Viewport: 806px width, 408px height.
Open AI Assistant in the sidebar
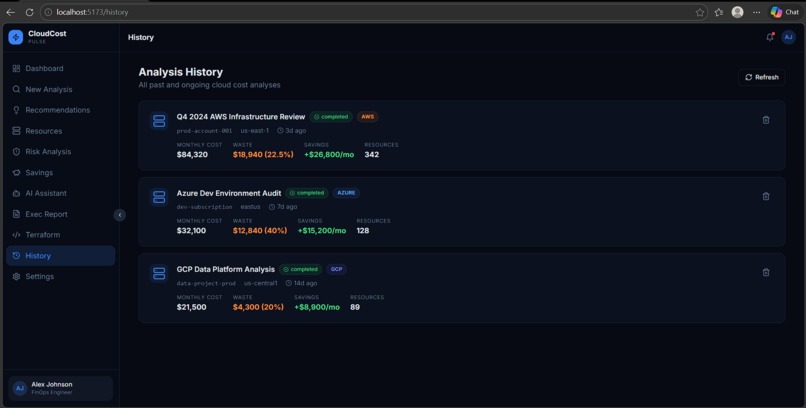pos(61,193)
